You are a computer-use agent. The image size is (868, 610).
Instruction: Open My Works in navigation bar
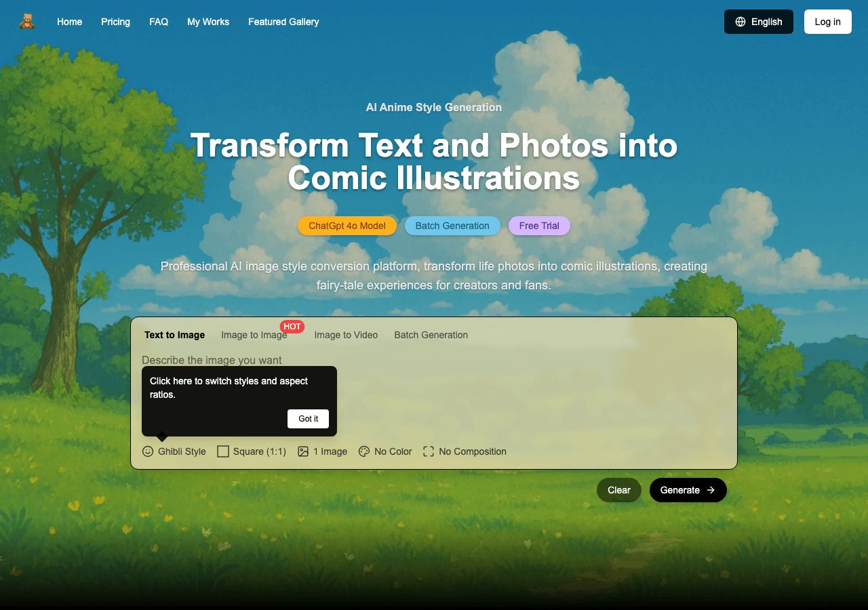208,22
